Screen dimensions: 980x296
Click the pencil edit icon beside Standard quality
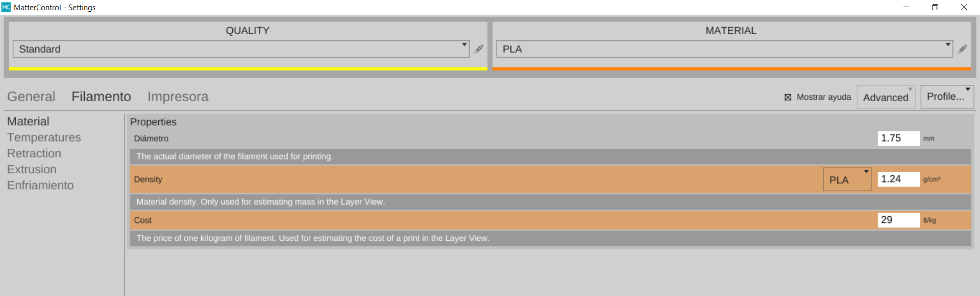pyautogui.click(x=479, y=49)
